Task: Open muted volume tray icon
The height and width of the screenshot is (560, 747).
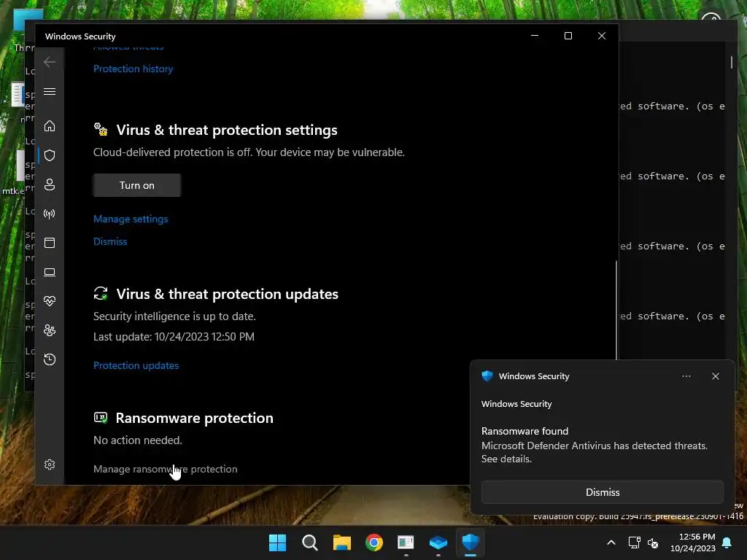Action: [x=653, y=542]
